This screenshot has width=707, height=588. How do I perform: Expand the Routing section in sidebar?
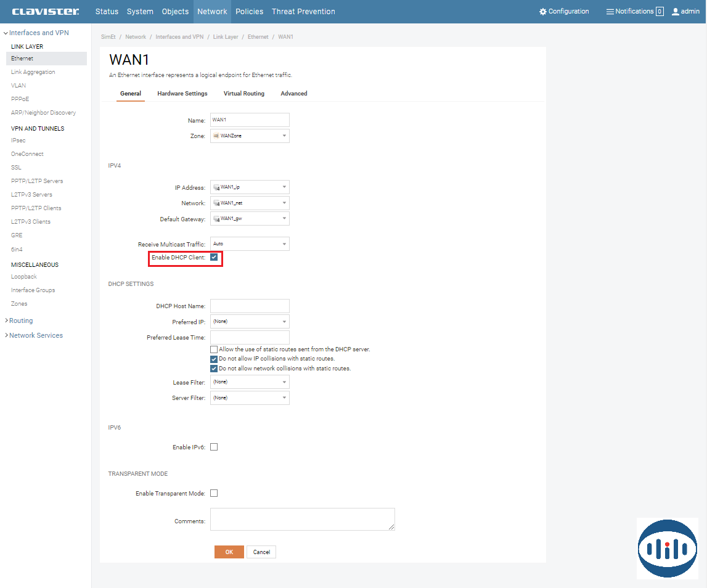coord(21,321)
